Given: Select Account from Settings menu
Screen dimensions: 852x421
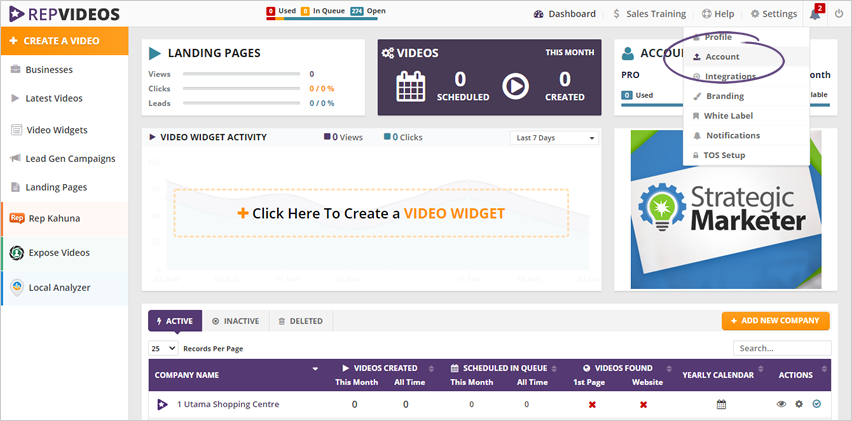Looking at the screenshot, I should pos(722,57).
